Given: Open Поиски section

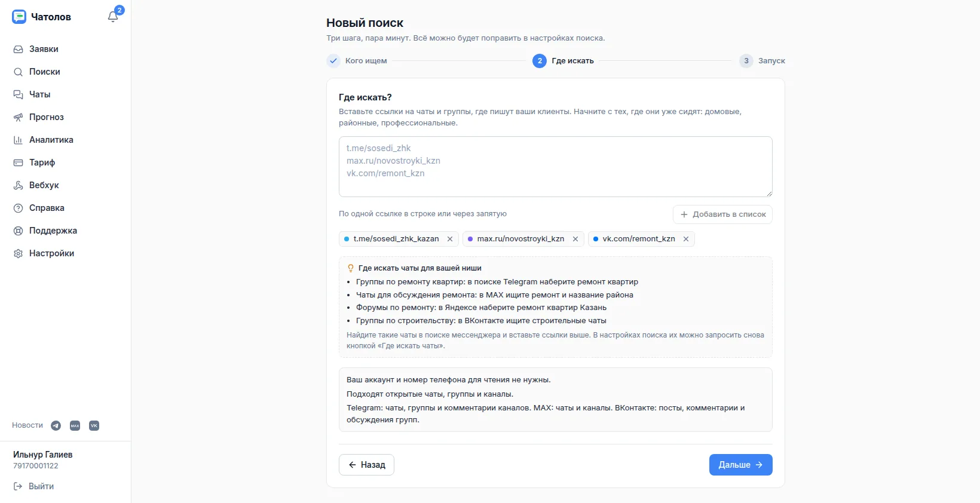Looking at the screenshot, I should coord(66,72).
